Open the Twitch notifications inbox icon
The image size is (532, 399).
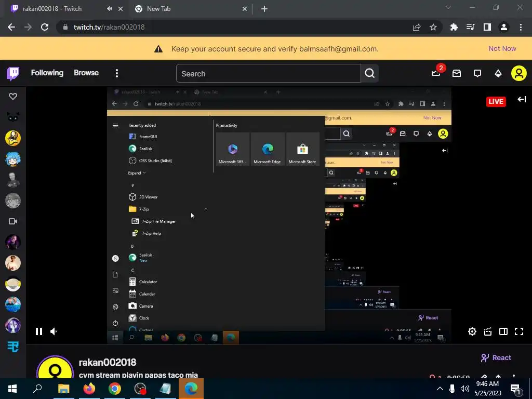pos(457,73)
